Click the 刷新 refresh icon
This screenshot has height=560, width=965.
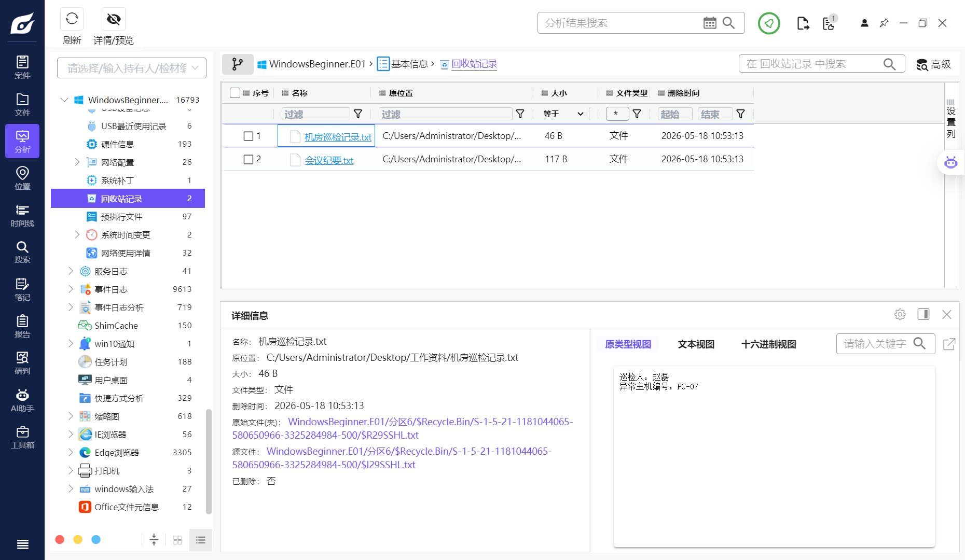click(72, 19)
